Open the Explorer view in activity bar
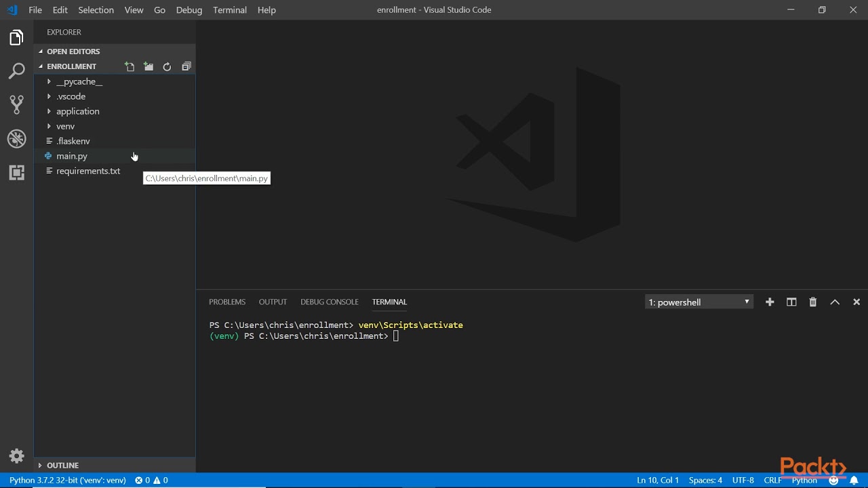 click(16, 38)
